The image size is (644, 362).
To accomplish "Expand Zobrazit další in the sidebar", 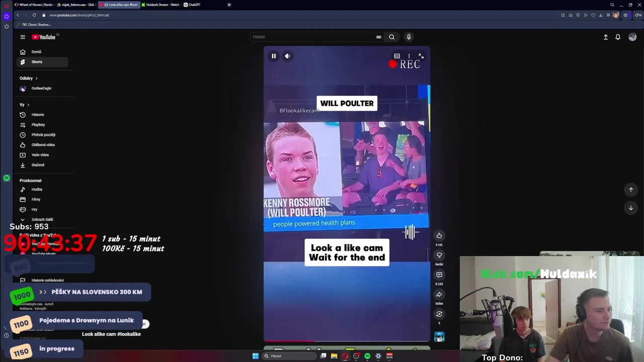I will 42,220.
